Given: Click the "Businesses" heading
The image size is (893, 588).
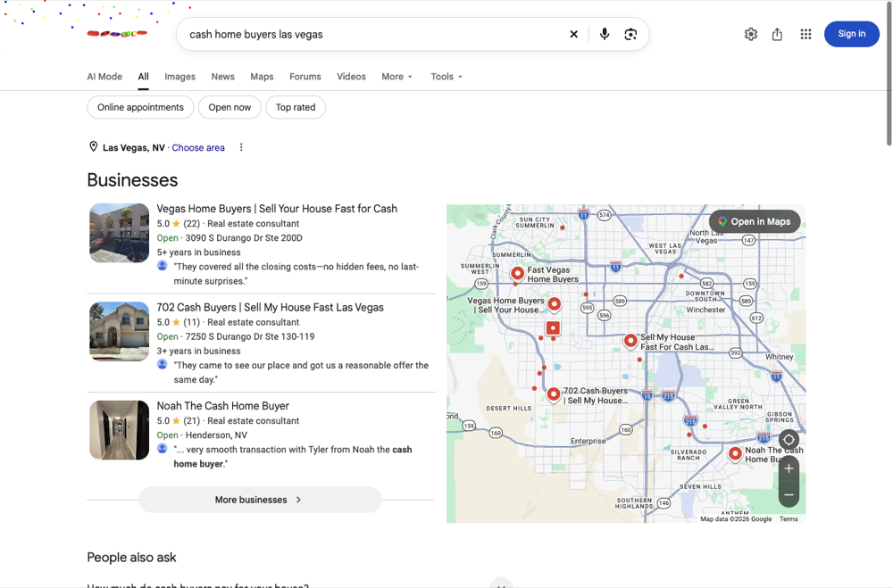Looking at the screenshot, I should (x=132, y=180).
